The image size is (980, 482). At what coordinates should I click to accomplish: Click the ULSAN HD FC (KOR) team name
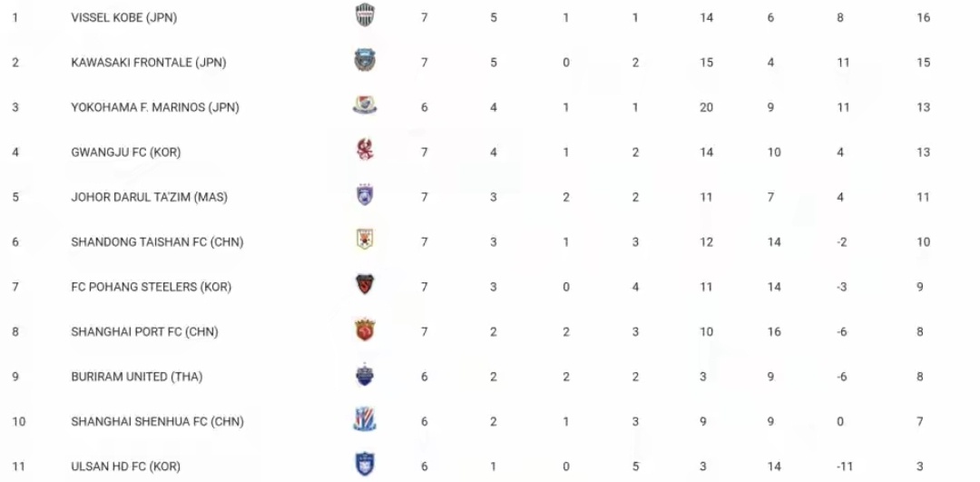(126, 467)
